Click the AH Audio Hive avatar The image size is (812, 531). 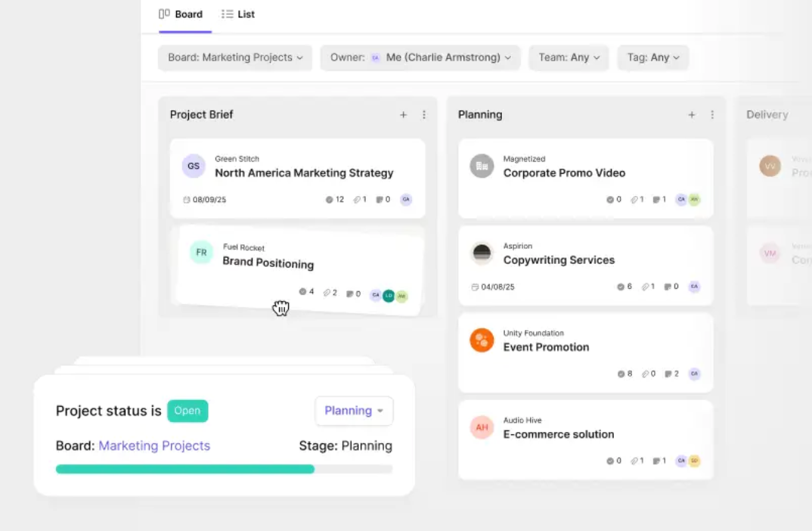pyautogui.click(x=482, y=427)
